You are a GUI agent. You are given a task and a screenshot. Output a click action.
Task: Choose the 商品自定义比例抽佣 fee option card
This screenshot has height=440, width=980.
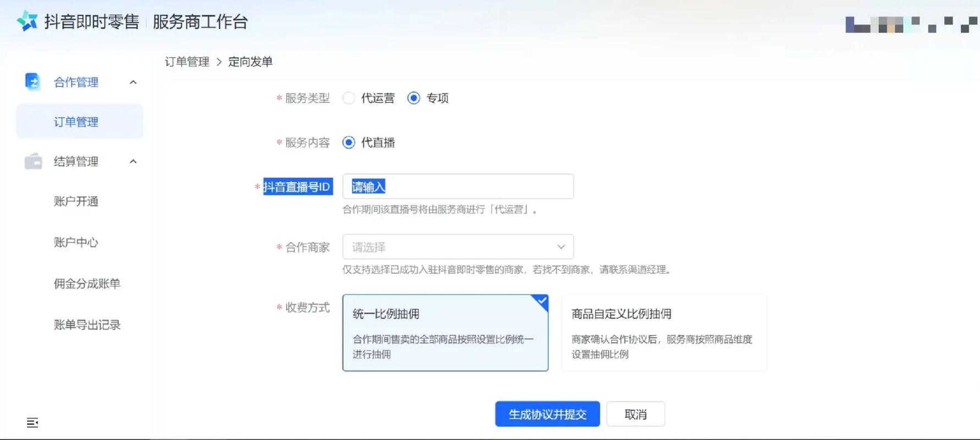pos(664,333)
